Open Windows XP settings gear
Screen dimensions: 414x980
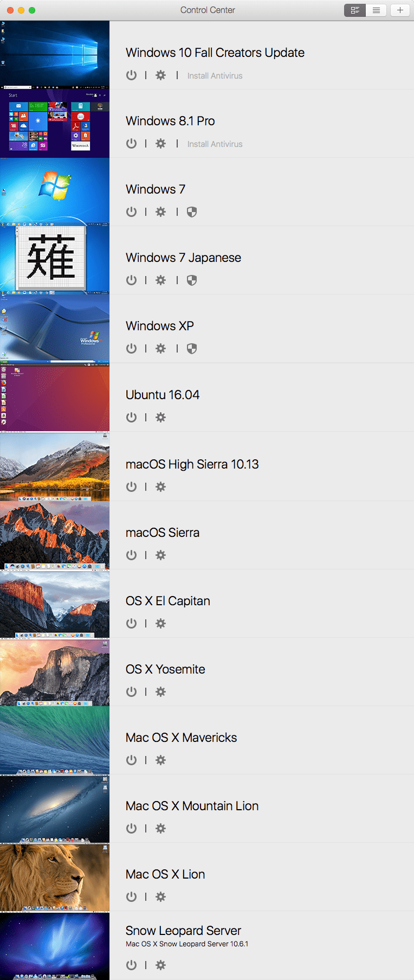tap(160, 349)
